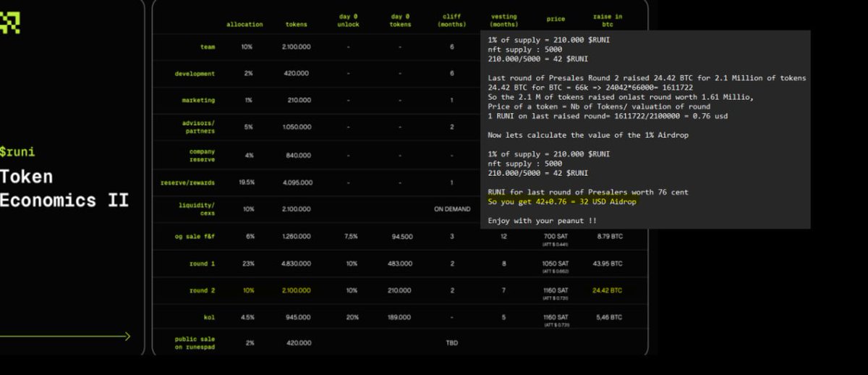Click the highlighted "So you get 42+0.76 = 32 USD Airdrop" line
868x375 pixels.
(563, 201)
